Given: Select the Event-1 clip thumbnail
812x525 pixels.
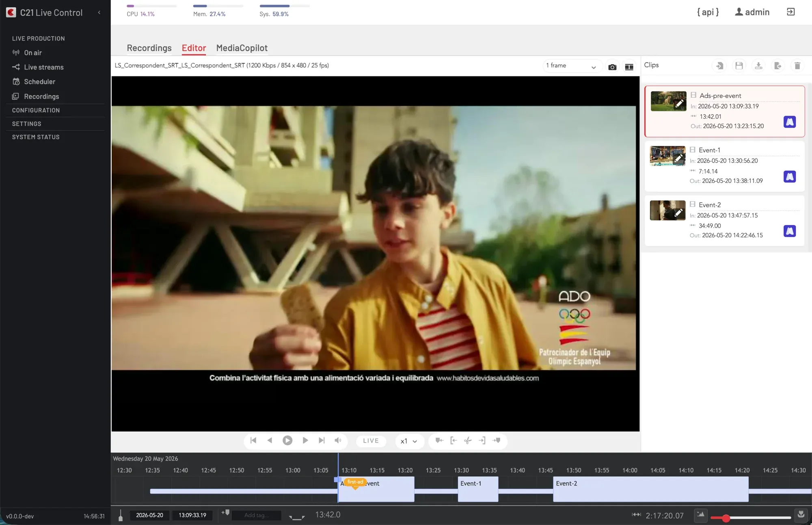Looking at the screenshot, I should click(667, 156).
